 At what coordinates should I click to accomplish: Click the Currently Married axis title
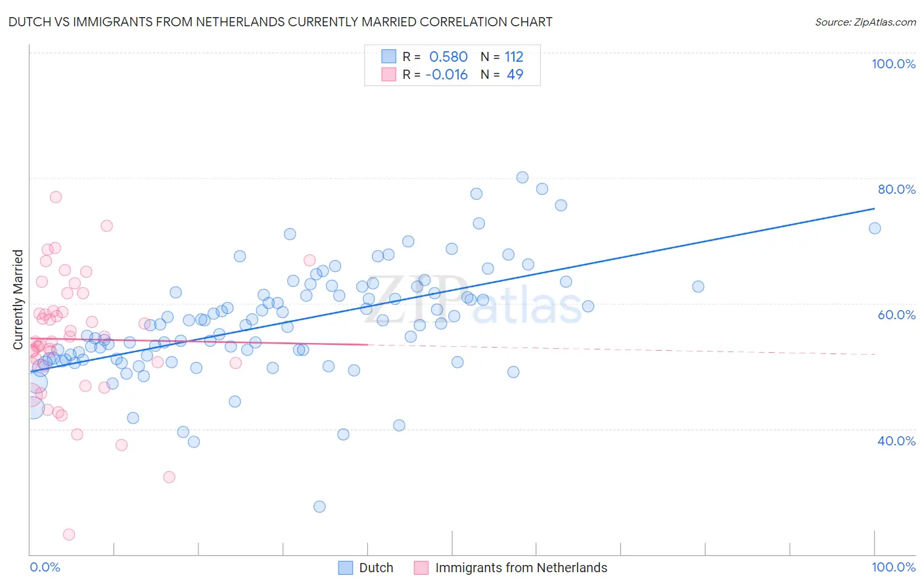(18, 300)
